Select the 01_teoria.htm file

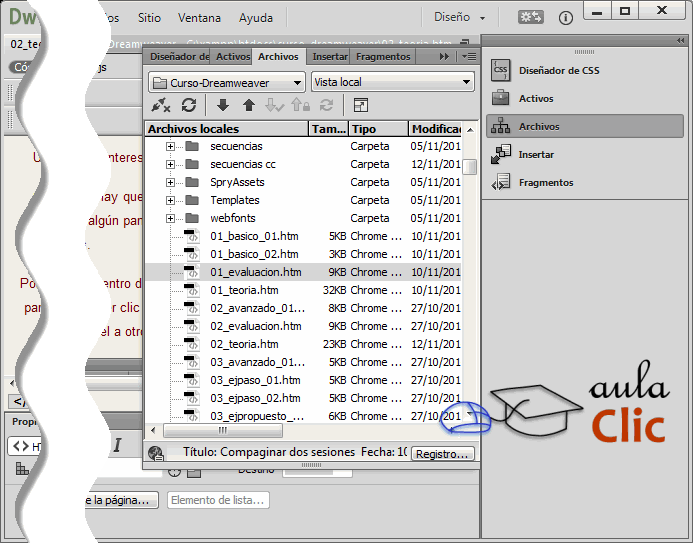[x=244, y=290]
